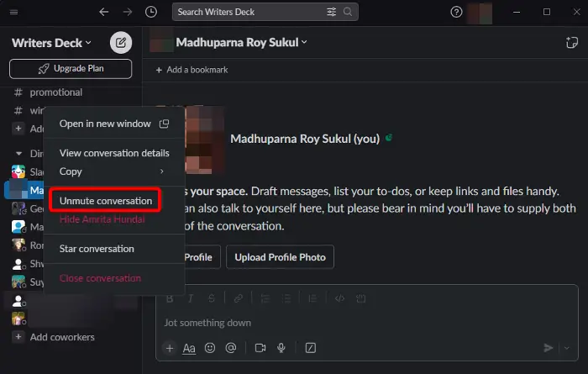Go forward with the right arrow

point(128,12)
